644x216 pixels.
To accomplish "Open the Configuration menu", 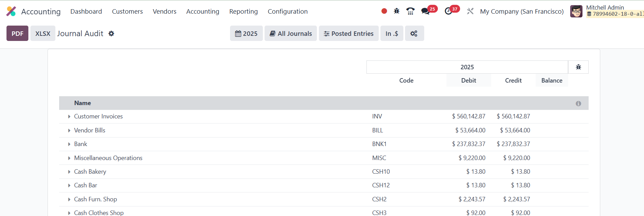I will [287, 11].
